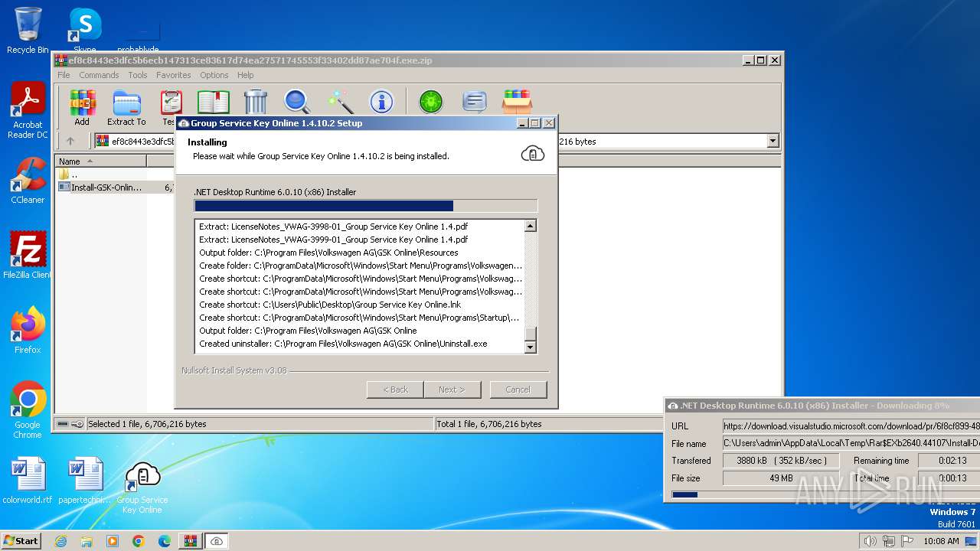Open the Firefox desktop shortcut
The width and height of the screenshot is (980, 551).
[x=28, y=330]
